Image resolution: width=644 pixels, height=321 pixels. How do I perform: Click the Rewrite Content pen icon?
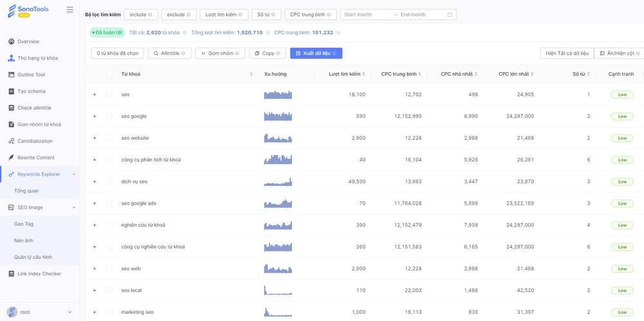click(x=11, y=158)
